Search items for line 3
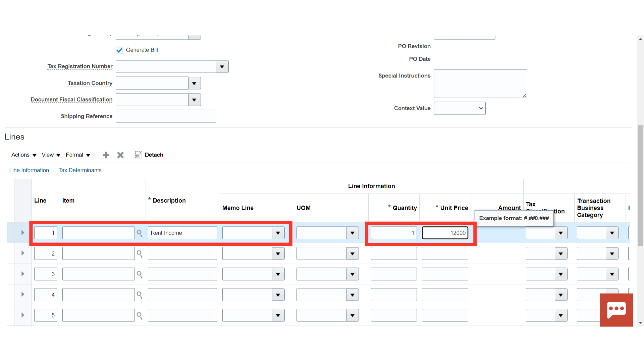 (140, 275)
